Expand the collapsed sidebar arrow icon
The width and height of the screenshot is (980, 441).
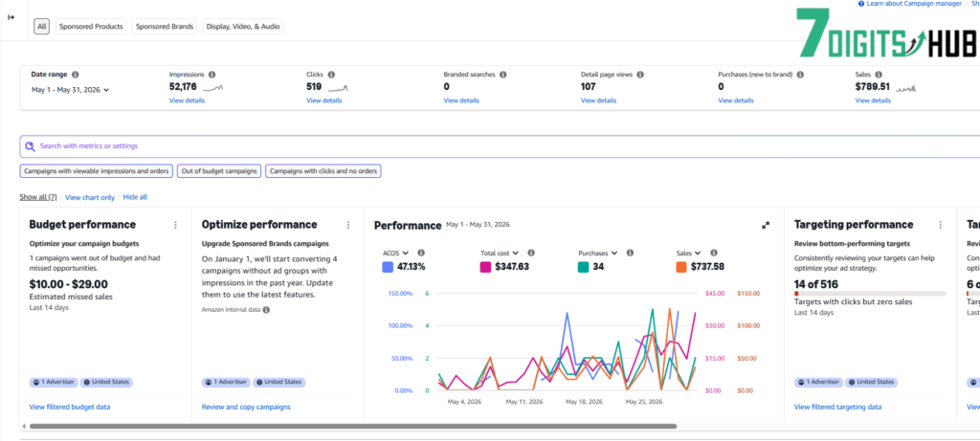tap(11, 17)
